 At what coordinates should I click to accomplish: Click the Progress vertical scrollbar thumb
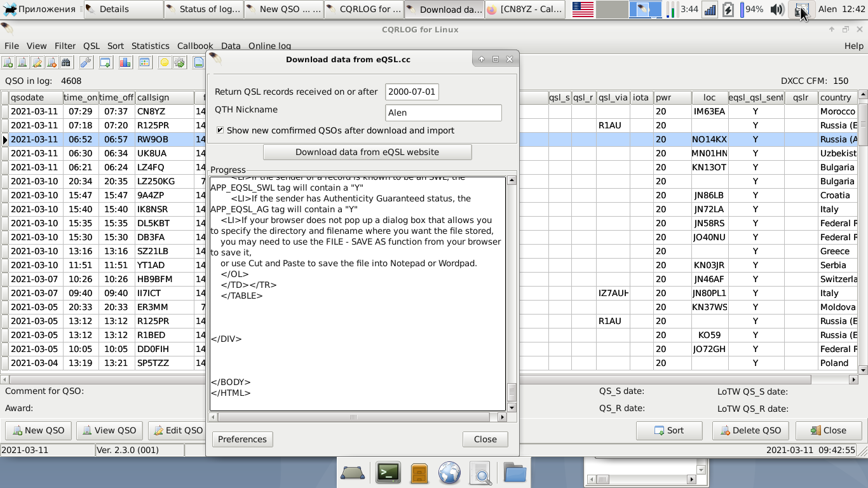point(512,393)
